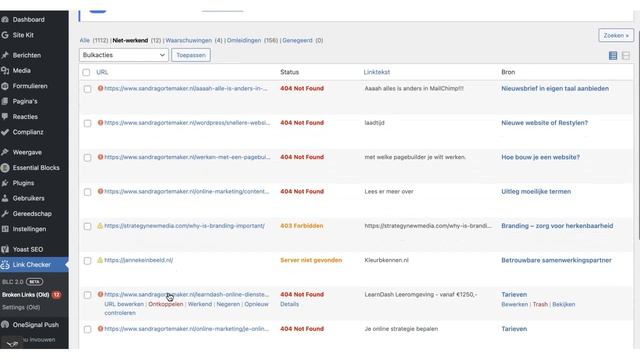Select the Waarschuwingen filter
The image size is (640, 360).
tap(189, 40)
